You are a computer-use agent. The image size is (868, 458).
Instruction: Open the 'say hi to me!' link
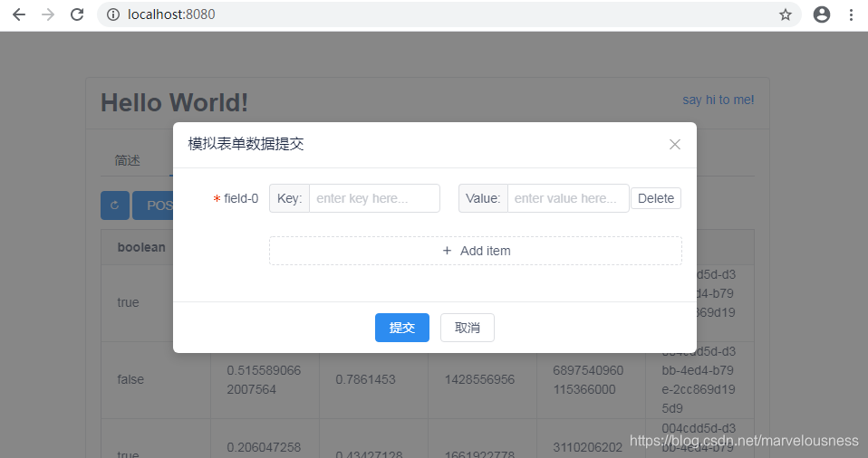pyautogui.click(x=718, y=100)
